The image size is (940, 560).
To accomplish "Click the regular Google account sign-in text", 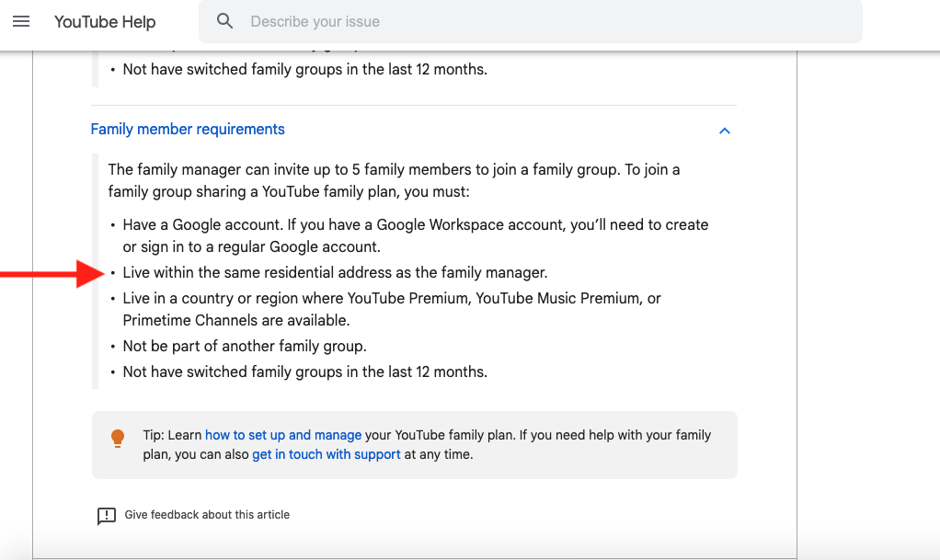I will (251, 247).
